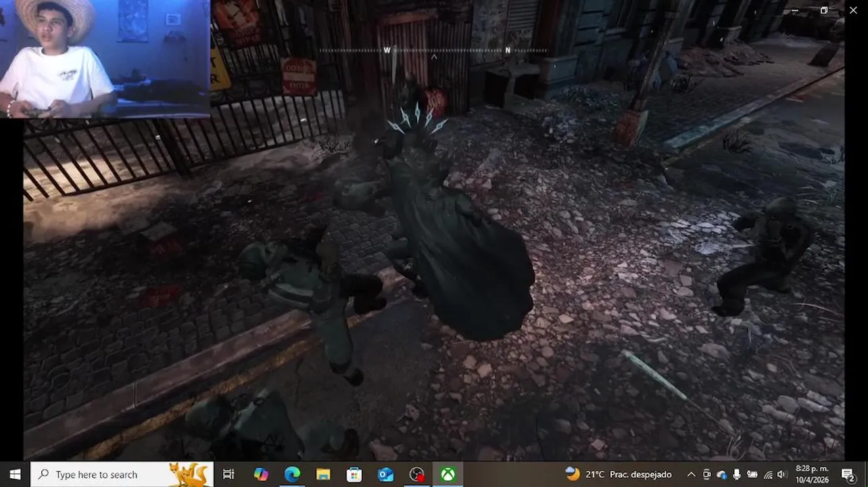Minimize the game window
The width and height of the screenshot is (868, 487).
click(795, 11)
